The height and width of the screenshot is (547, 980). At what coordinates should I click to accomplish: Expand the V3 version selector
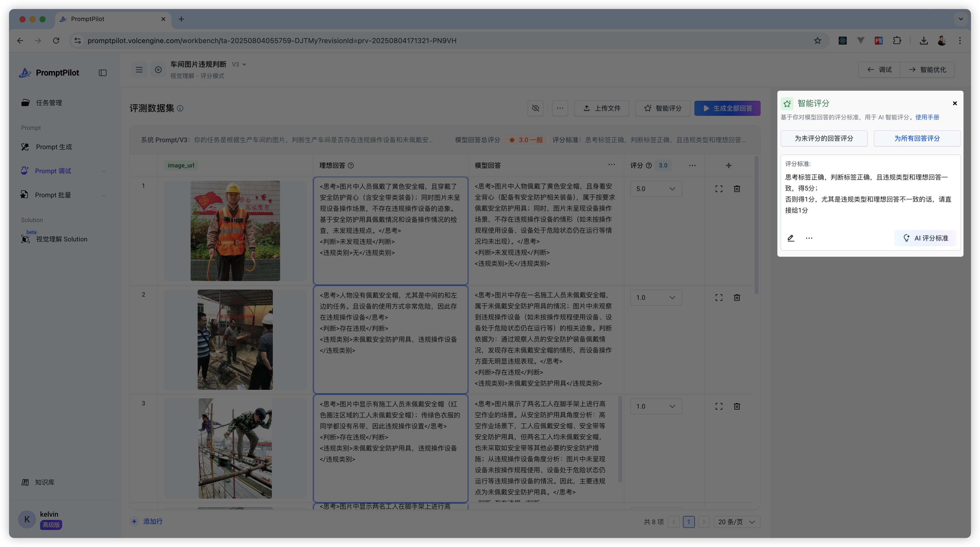click(x=239, y=64)
